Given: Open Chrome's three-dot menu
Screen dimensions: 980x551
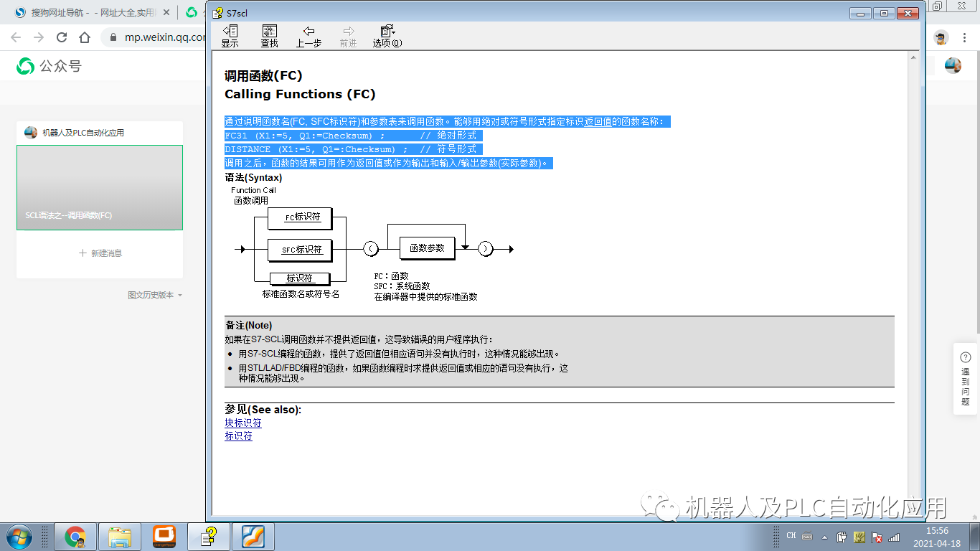Looking at the screenshot, I should click(x=965, y=37).
